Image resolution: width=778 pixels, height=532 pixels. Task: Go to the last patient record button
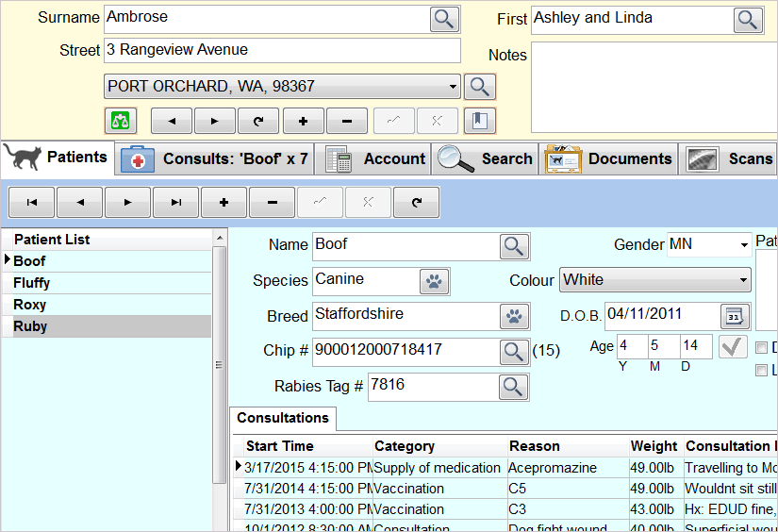tap(176, 202)
